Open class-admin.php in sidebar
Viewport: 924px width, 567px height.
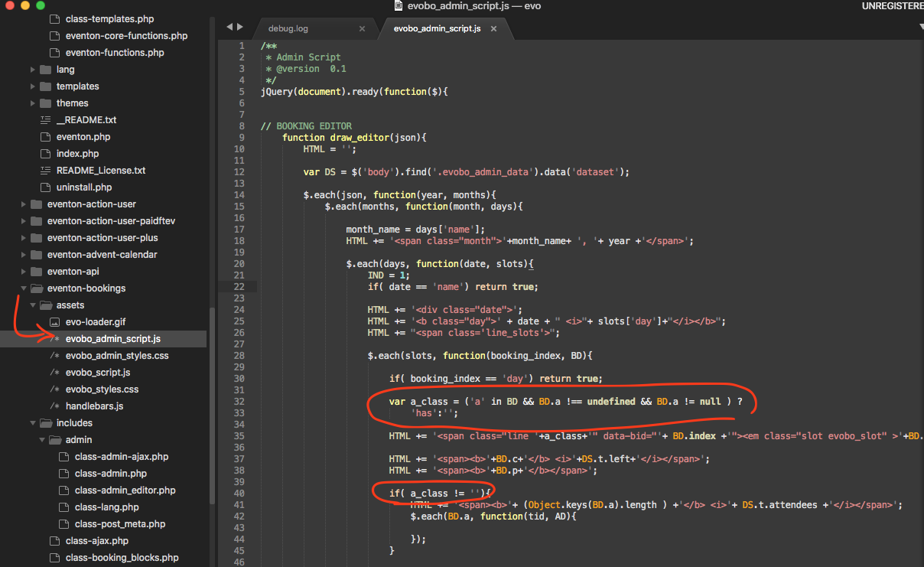coord(111,474)
